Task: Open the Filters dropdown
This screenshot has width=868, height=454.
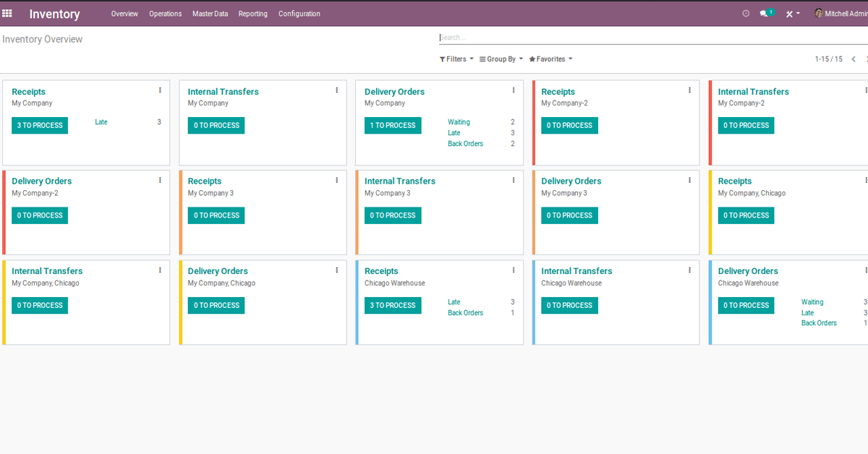Action: pos(456,59)
